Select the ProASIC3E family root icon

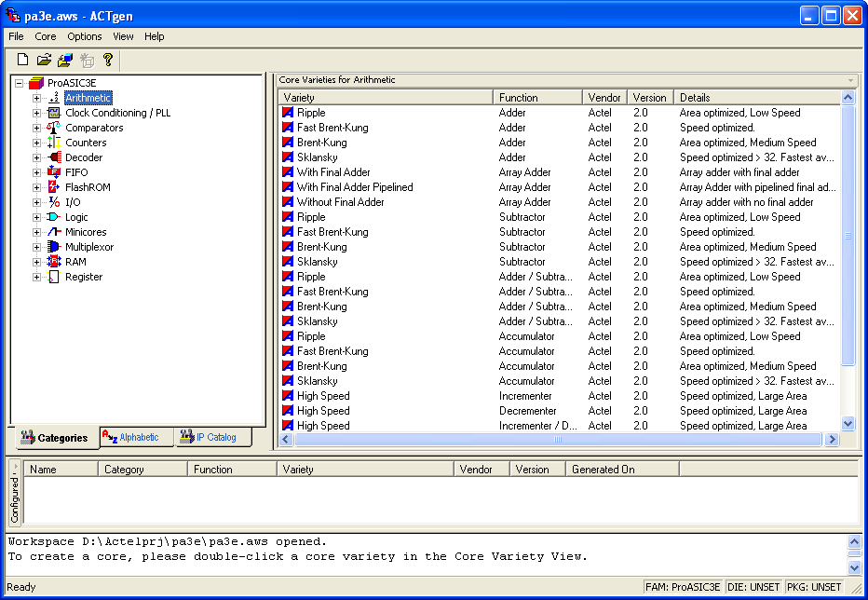coord(36,83)
